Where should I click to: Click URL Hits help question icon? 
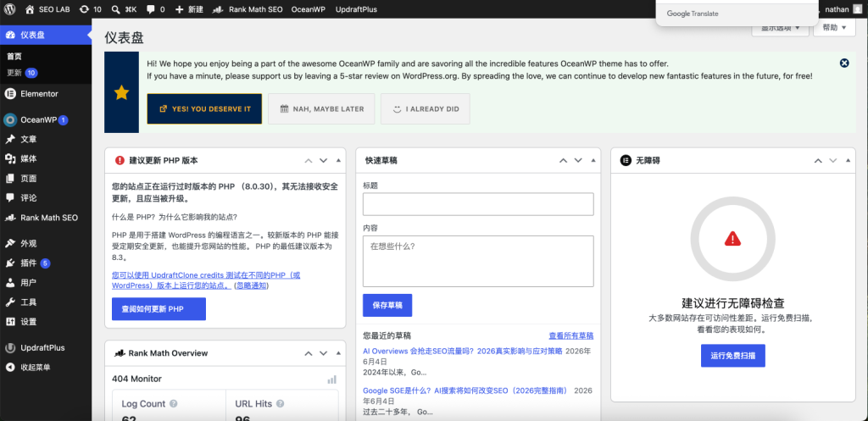pyautogui.click(x=280, y=404)
